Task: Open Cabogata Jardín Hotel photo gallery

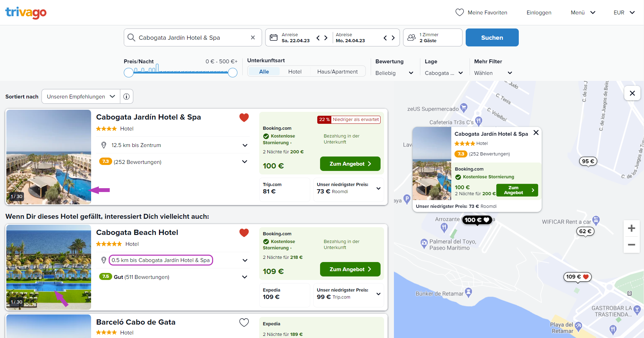Action: (49, 157)
